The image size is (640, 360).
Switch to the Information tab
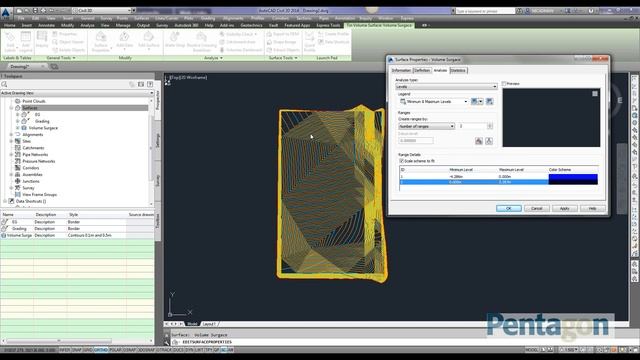401,71
